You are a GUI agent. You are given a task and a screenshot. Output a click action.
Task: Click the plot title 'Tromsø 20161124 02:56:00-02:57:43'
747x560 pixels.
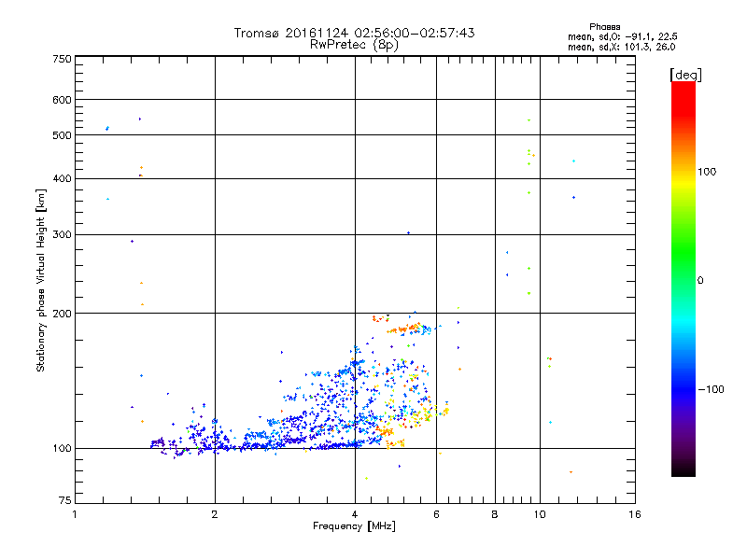click(354, 33)
